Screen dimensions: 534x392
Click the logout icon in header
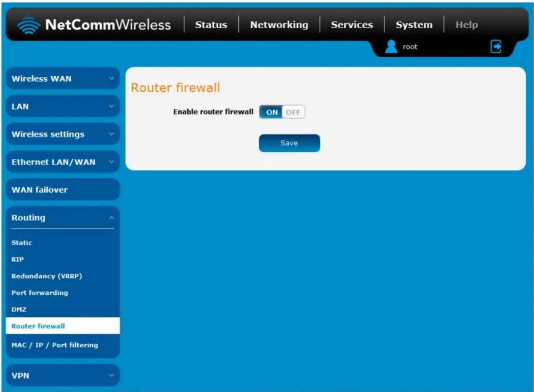click(496, 47)
